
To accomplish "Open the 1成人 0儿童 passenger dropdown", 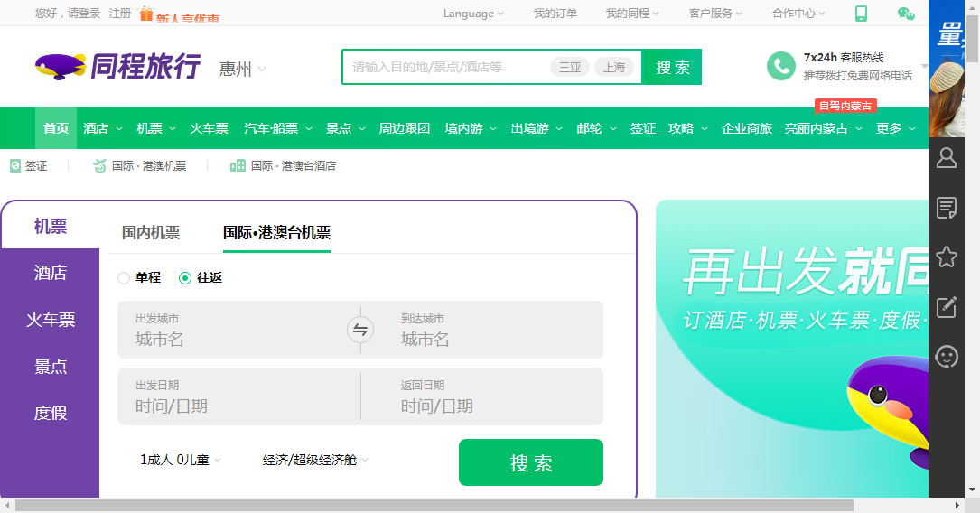I will tap(180, 461).
